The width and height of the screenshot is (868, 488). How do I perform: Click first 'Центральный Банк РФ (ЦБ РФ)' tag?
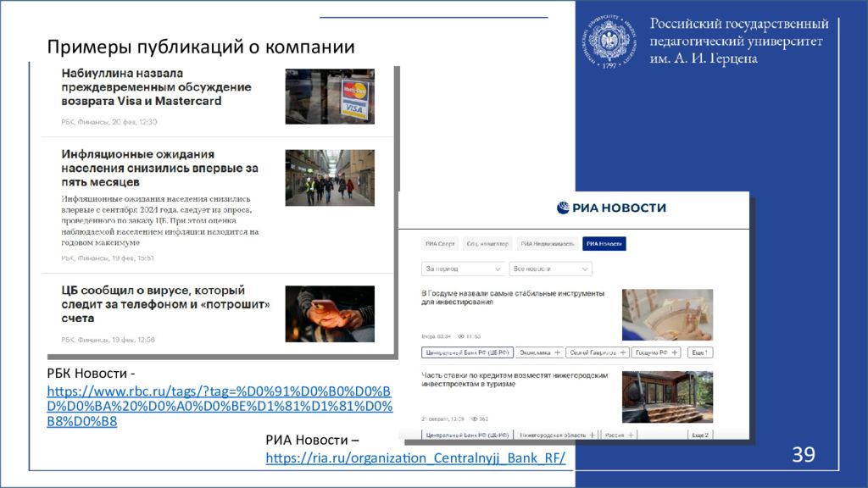(467, 352)
